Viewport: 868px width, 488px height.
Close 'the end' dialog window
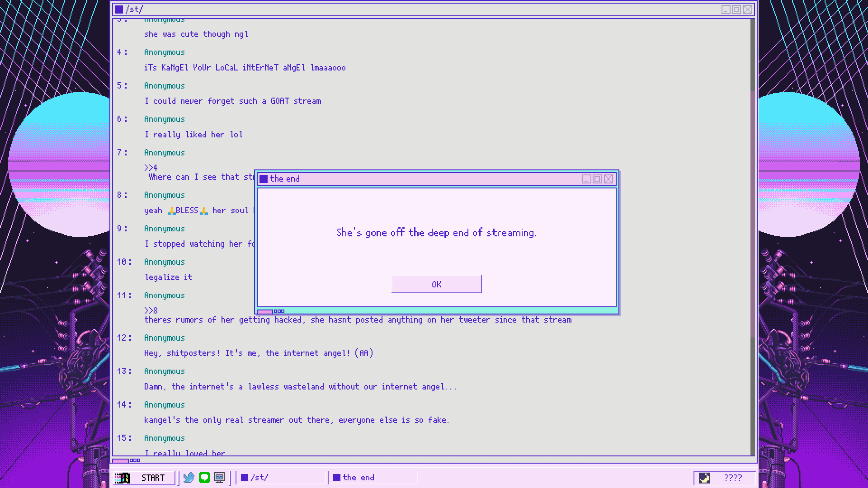[609, 179]
